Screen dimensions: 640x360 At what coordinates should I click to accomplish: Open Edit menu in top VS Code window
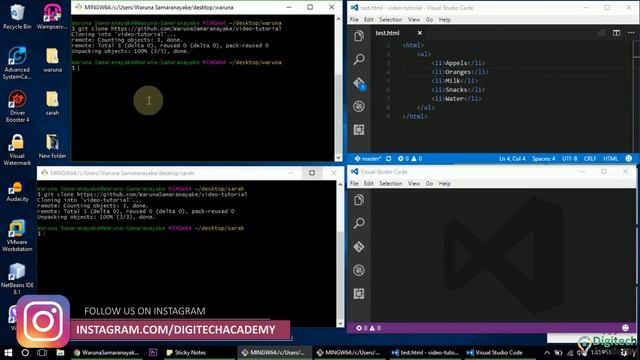(x=369, y=20)
